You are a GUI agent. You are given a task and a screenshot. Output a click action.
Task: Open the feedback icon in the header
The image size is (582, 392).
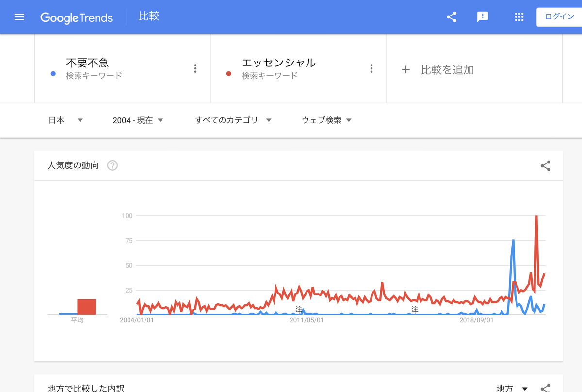(482, 16)
